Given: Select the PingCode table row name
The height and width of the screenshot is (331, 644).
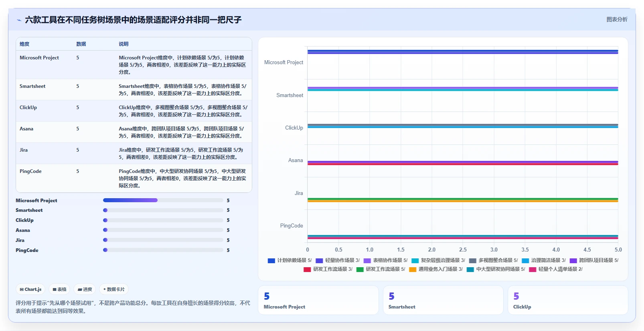Looking at the screenshot, I should [x=30, y=171].
